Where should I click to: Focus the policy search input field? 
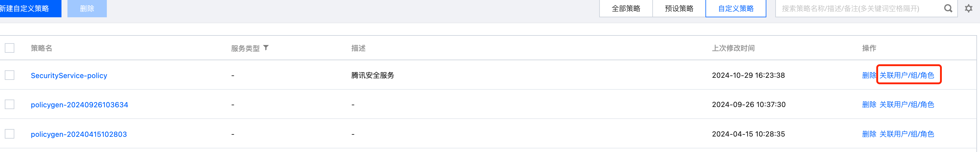[x=856, y=8]
